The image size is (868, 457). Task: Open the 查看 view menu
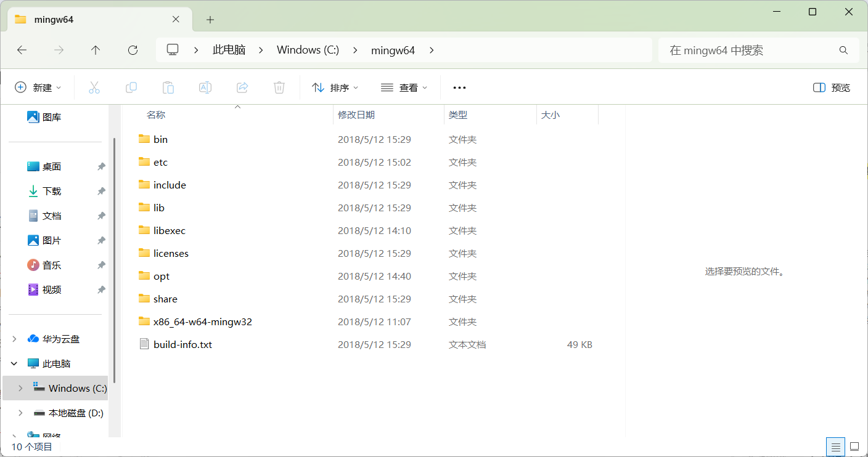tap(404, 88)
